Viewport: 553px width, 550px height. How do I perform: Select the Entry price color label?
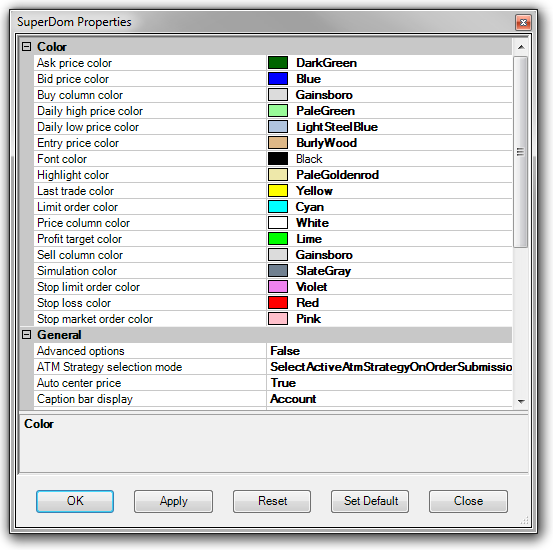point(78,143)
